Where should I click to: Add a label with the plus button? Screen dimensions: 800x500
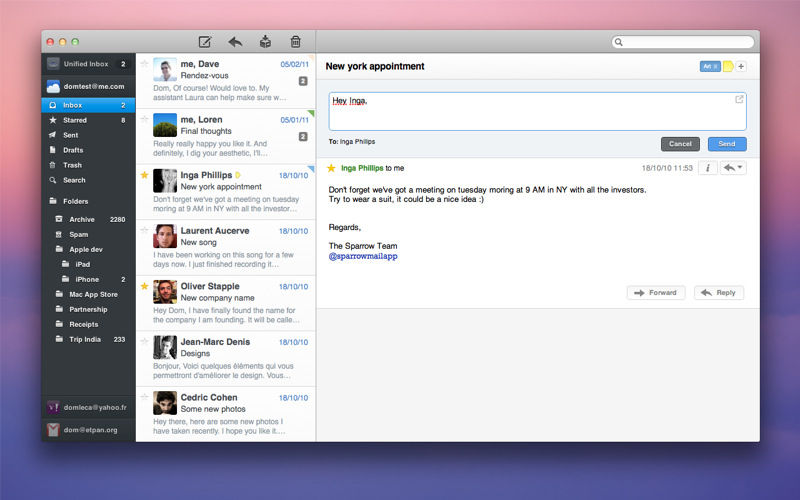point(741,66)
